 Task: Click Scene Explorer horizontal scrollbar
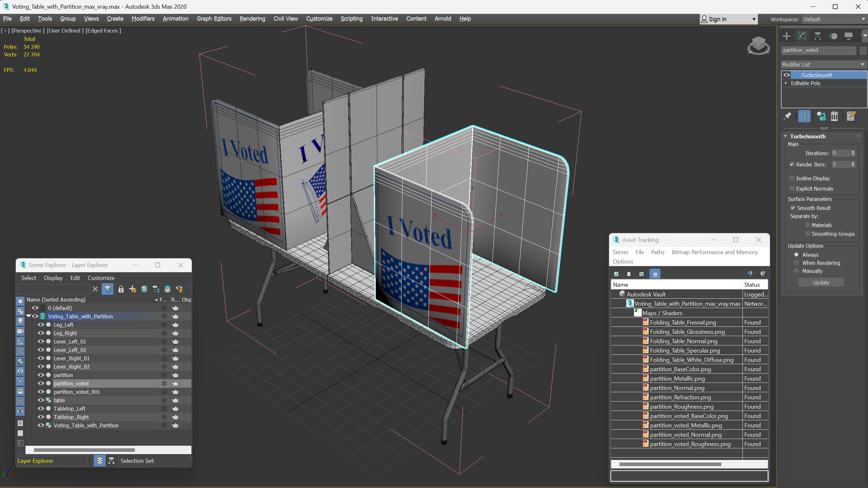pos(84,450)
